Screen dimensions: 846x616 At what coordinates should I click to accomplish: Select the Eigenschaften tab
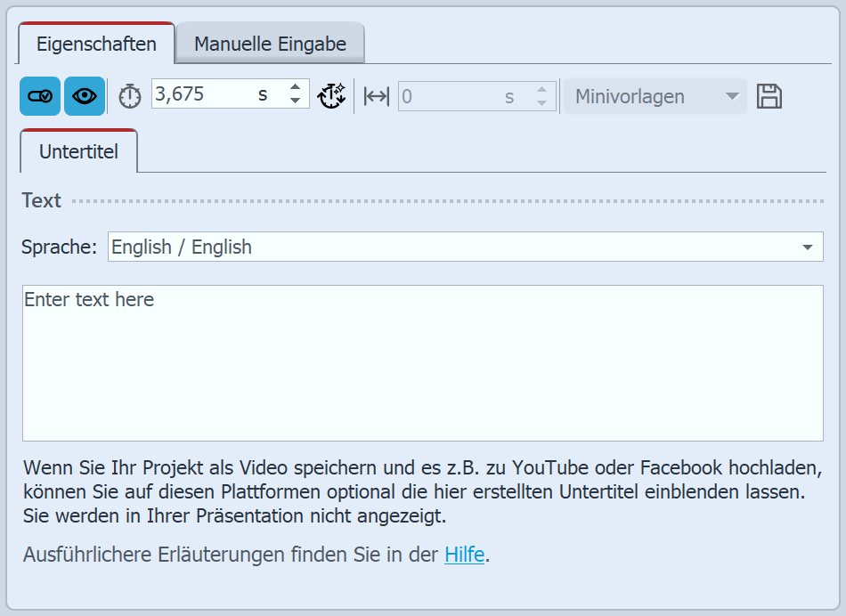click(95, 43)
